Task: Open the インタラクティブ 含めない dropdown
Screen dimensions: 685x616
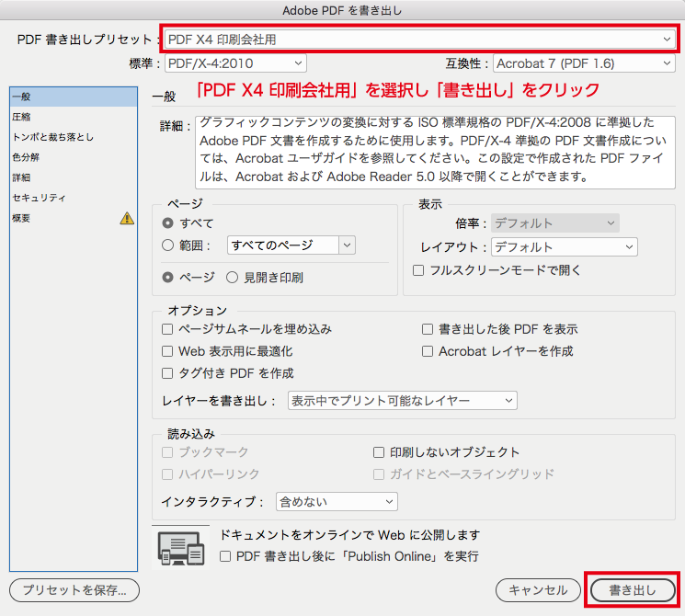Action: pyautogui.click(x=337, y=502)
